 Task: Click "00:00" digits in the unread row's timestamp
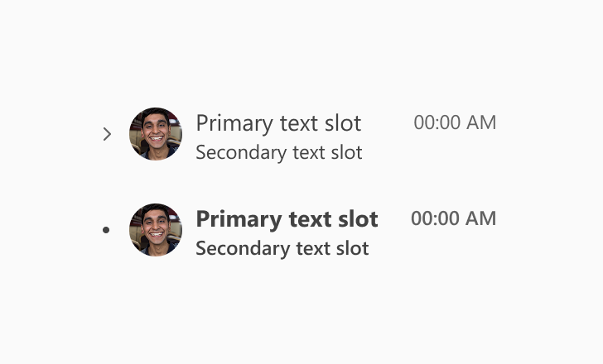click(x=436, y=218)
